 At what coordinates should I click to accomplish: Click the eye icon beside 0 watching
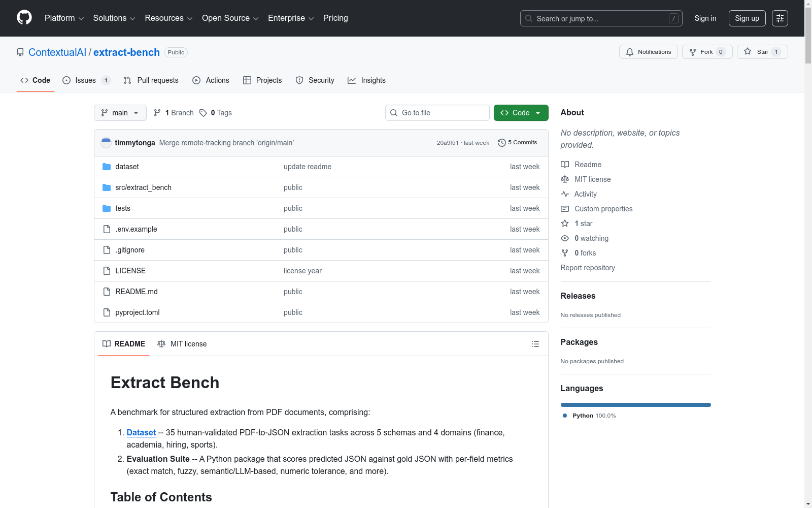tap(565, 238)
